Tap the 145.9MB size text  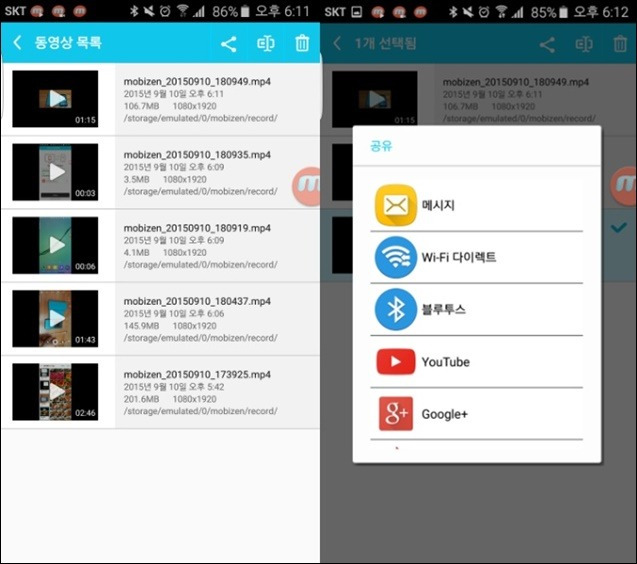(x=141, y=326)
